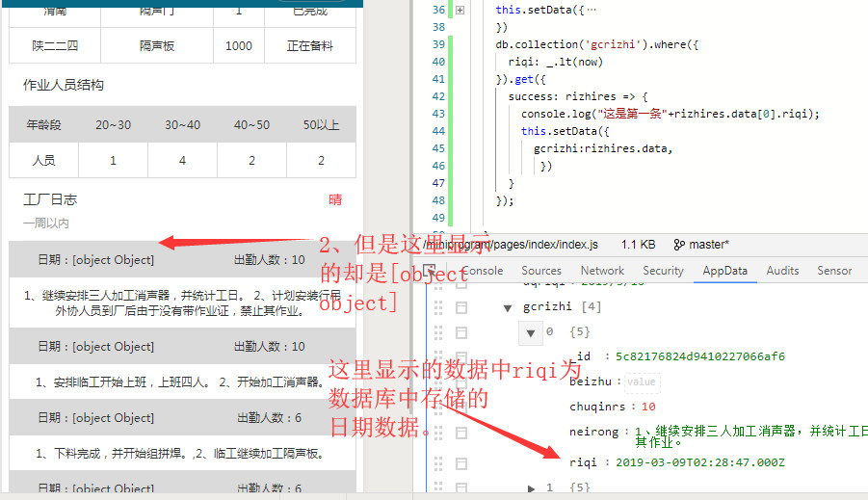The height and width of the screenshot is (500, 868).
Task: Click the 年龄段 header cell
Action: [43, 124]
